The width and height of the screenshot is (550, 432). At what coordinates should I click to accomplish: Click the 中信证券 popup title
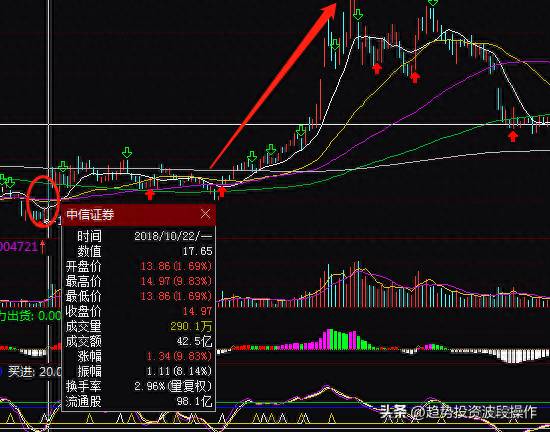pos(90,215)
